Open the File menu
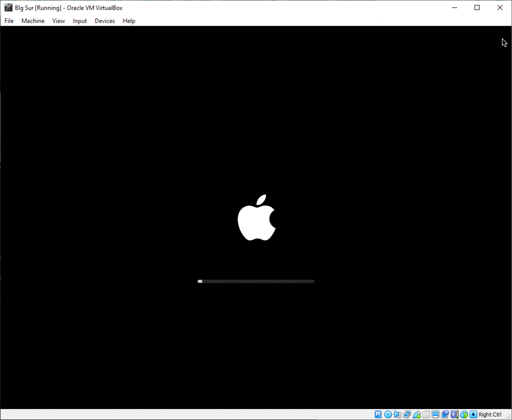Viewport: 512px width, 420px height. [x=8, y=20]
